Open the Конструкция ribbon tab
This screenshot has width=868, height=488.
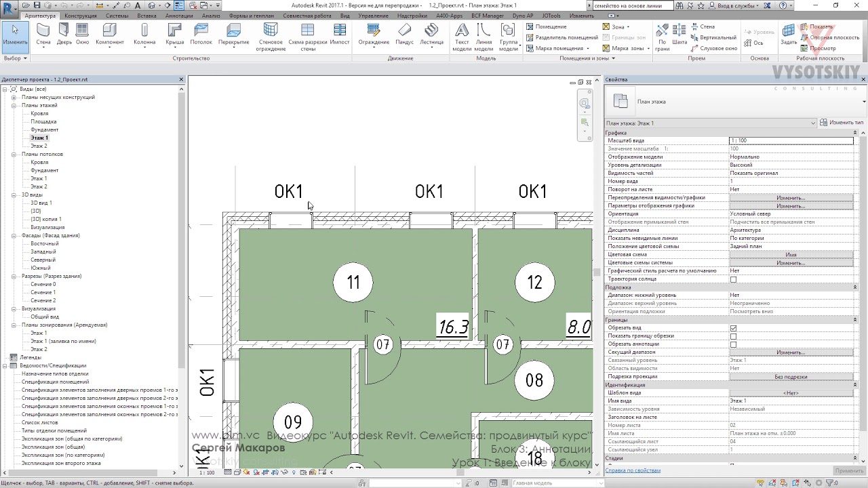81,16
